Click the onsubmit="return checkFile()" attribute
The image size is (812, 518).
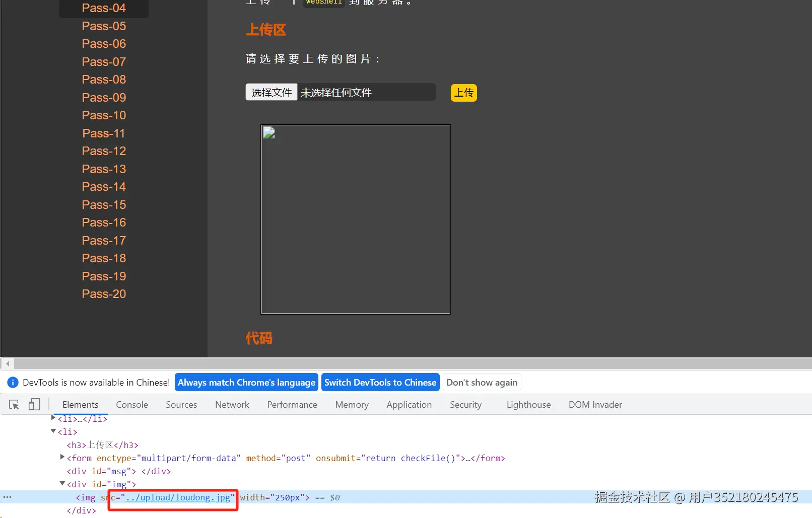388,458
